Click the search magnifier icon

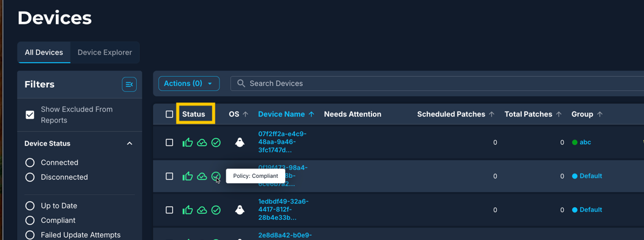[241, 83]
